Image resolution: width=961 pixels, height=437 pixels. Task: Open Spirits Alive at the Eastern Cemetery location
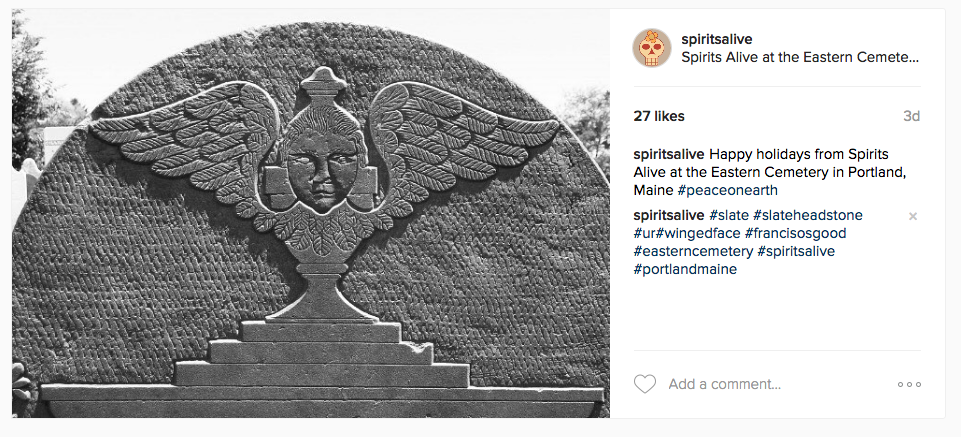pos(800,58)
